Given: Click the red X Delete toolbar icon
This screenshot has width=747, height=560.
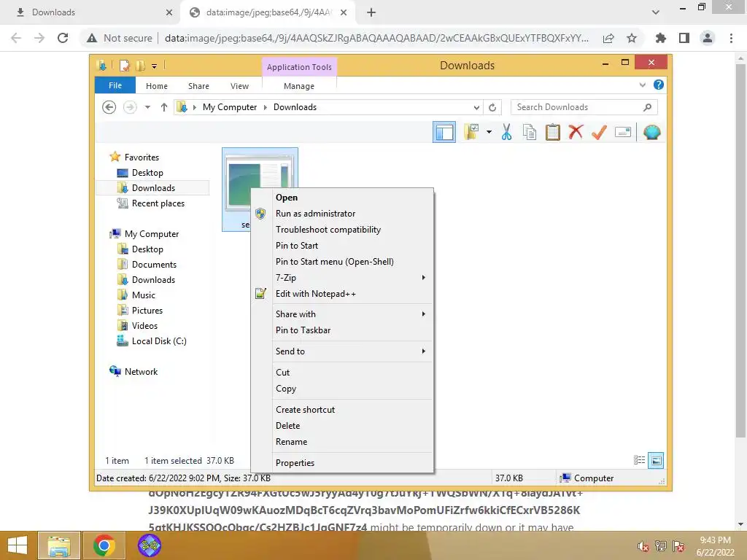Looking at the screenshot, I should click(x=576, y=132).
